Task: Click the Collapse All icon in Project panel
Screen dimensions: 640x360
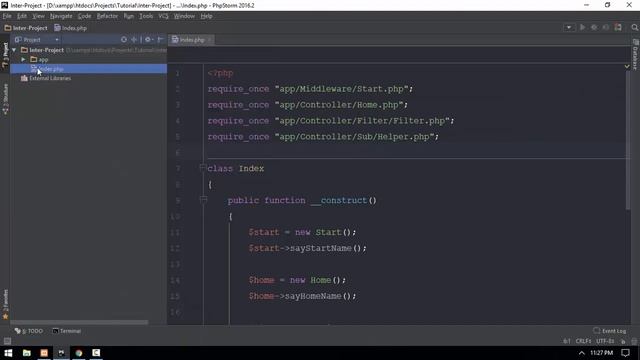Action: click(x=134, y=40)
